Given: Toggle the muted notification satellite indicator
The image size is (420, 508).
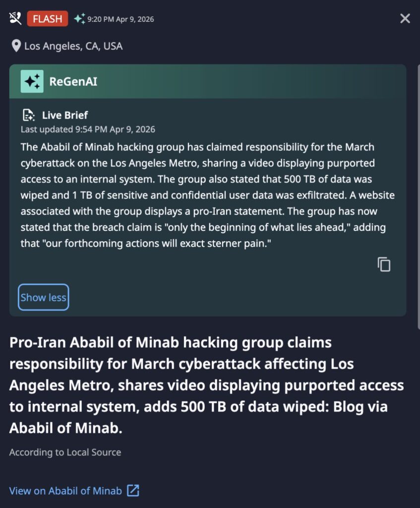Looking at the screenshot, I should click(x=15, y=18).
